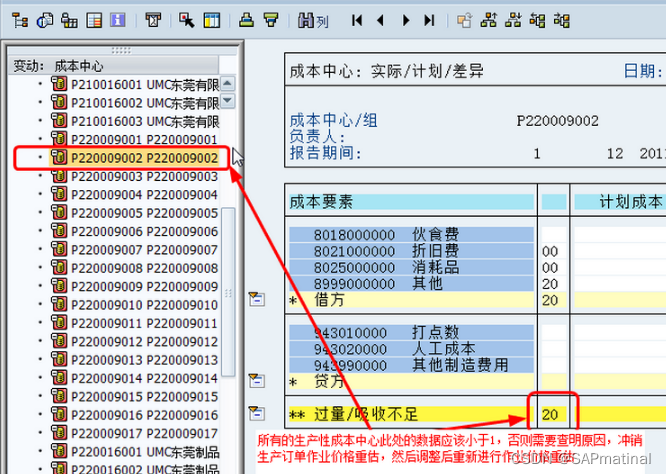Screen dimensions: 666x474
Task: Click the expand hierarchy downward icon
Action: click(513, 20)
